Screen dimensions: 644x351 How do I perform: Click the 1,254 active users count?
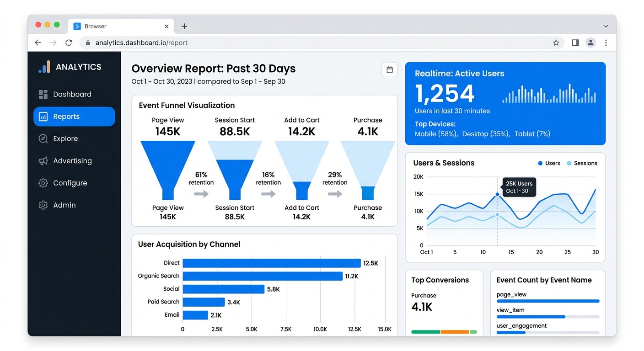tap(445, 94)
